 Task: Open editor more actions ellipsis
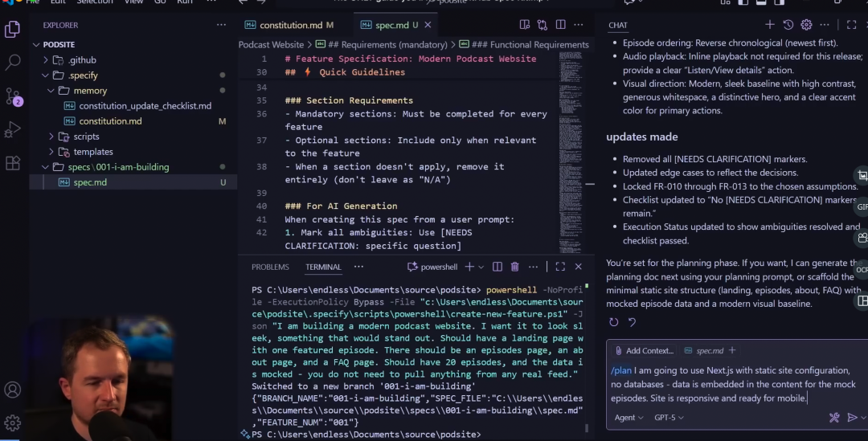pos(579,25)
